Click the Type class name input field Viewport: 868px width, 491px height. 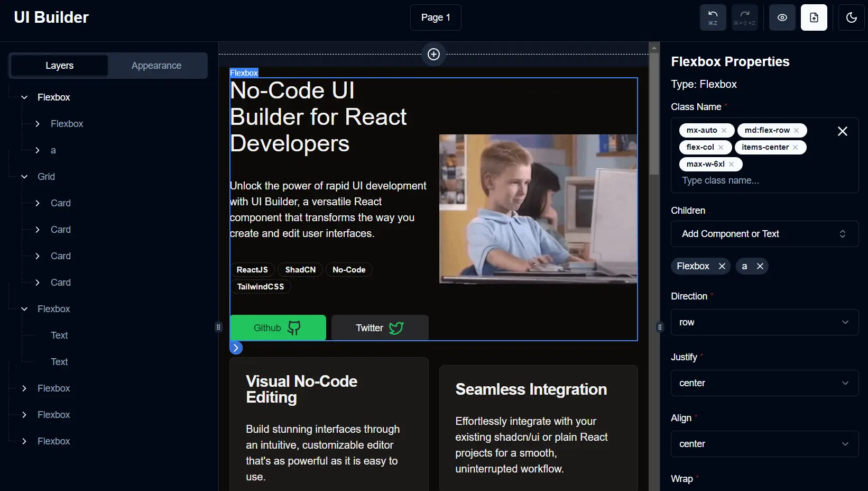(x=764, y=180)
